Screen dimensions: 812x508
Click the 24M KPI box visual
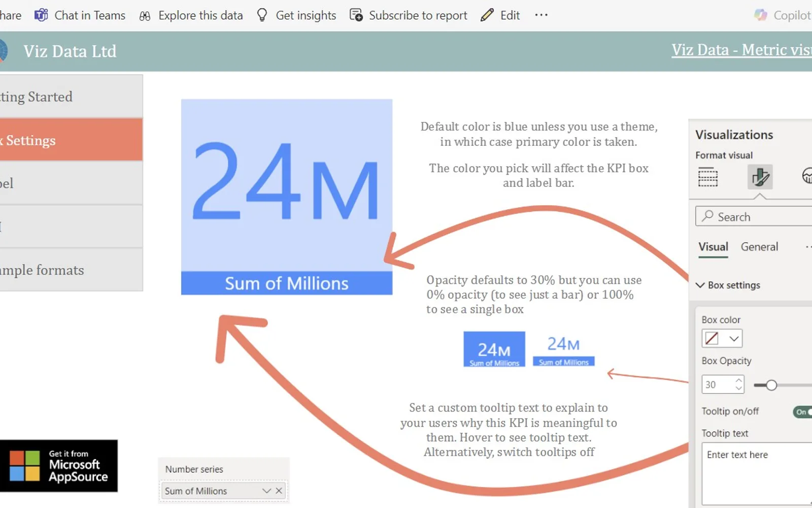pyautogui.click(x=287, y=185)
